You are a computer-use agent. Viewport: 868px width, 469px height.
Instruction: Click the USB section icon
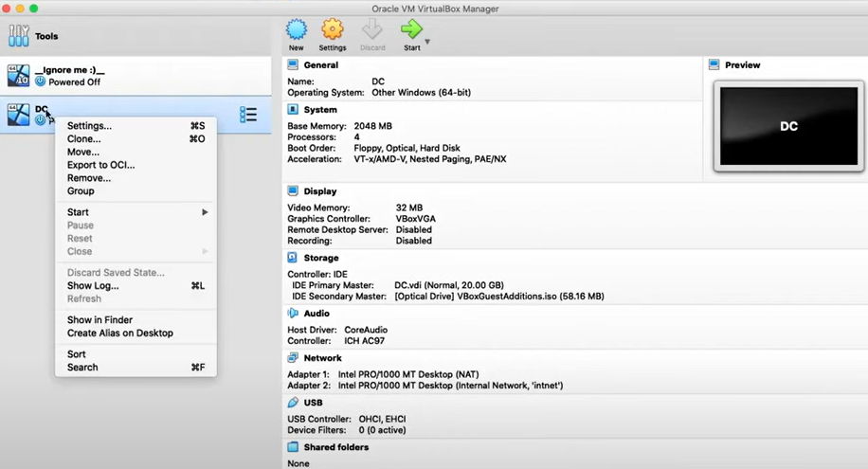pyautogui.click(x=293, y=402)
